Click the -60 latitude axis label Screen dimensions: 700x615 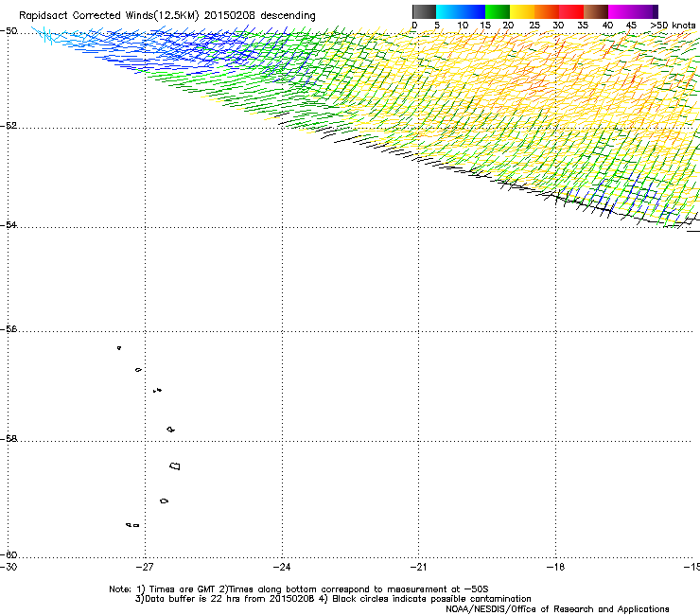coord(9,554)
